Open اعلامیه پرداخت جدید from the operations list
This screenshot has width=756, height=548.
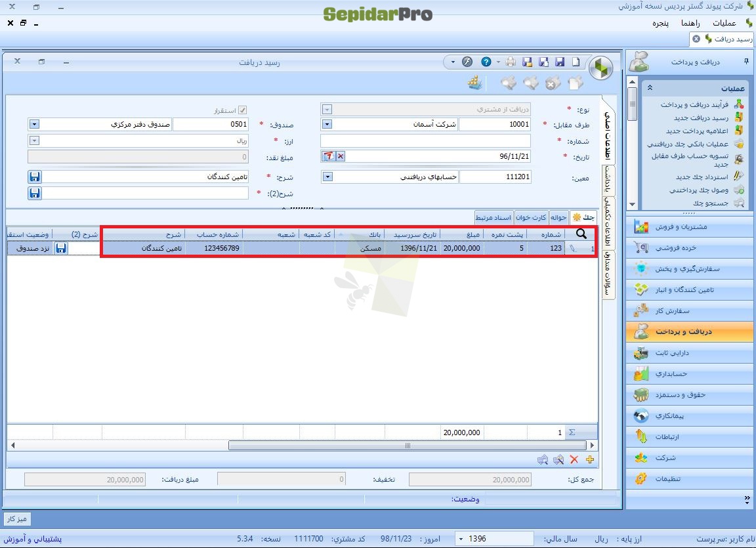697,131
